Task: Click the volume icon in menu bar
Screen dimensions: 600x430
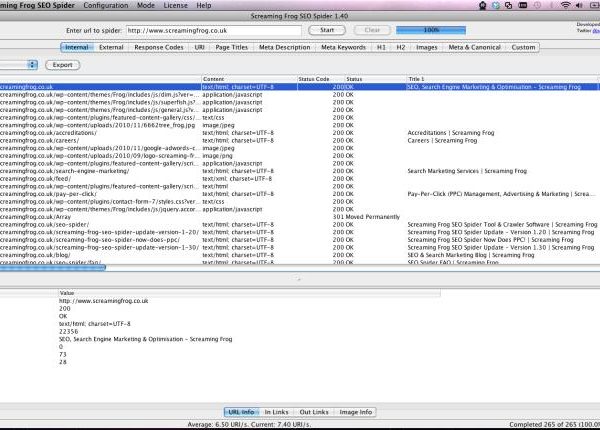Action: tap(579, 5)
